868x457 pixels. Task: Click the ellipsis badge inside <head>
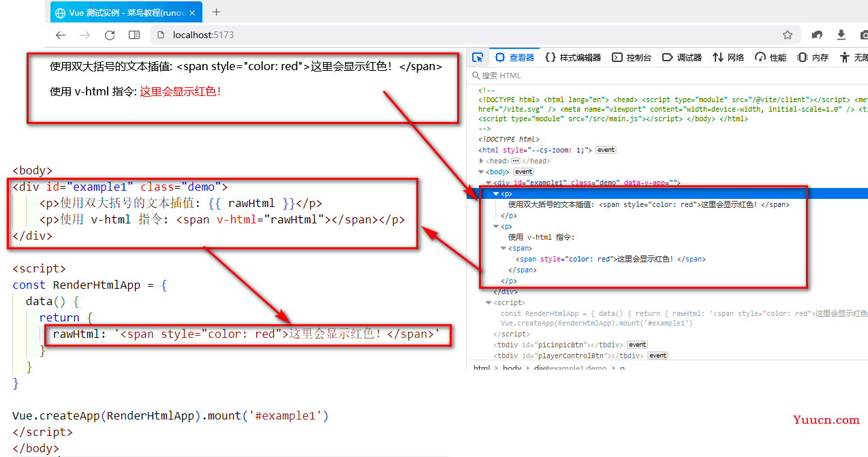(516, 161)
